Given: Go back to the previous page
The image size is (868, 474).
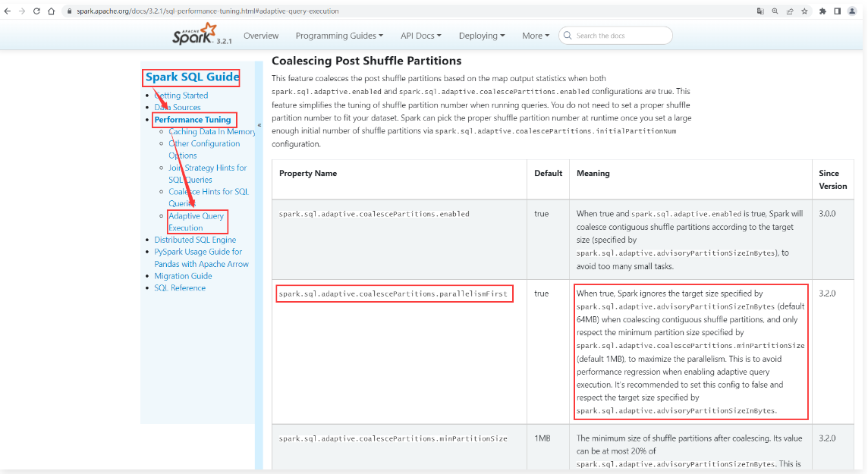Looking at the screenshot, I should click(x=7, y=11).
